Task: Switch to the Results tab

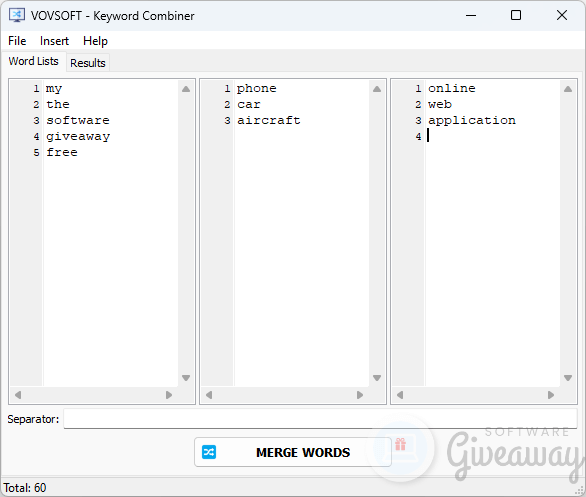Action: (88, 63)
